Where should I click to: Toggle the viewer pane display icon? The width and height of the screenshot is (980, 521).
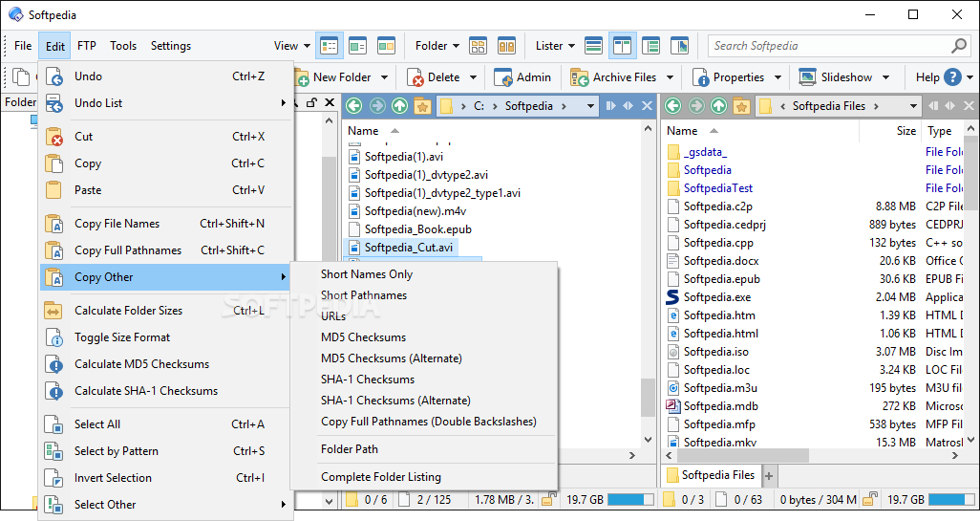679,46
